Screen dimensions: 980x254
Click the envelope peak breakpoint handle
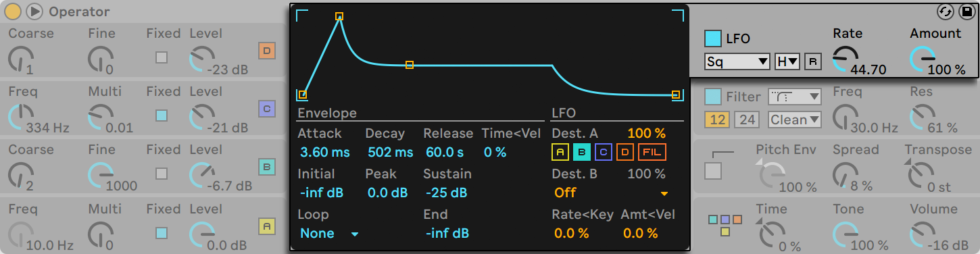pyautogui.click(x=339, y=16)
